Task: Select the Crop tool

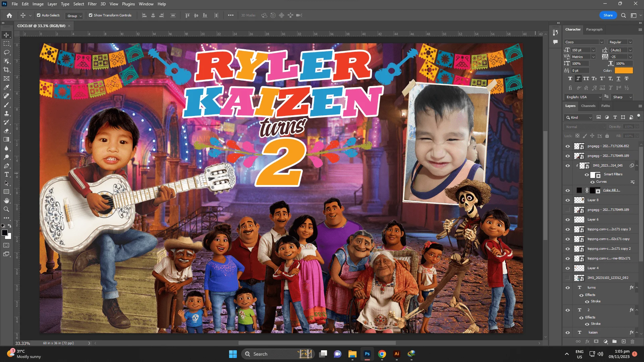Action: [x=6, y=70]
